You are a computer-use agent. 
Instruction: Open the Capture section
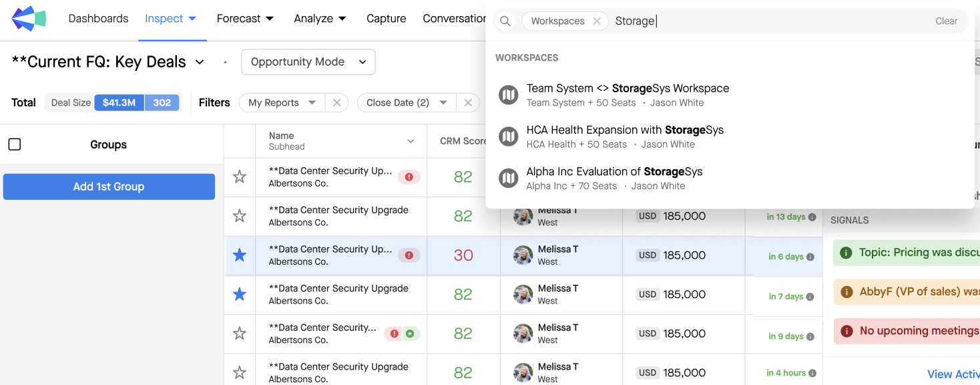(387, 19)
